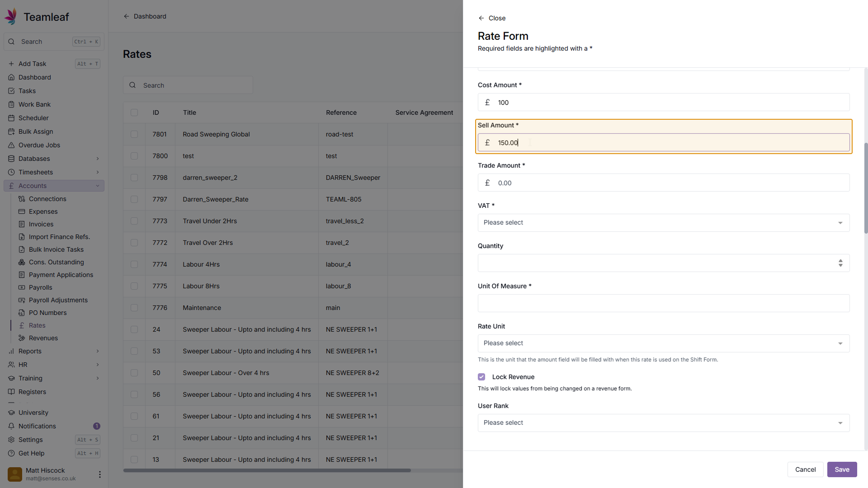Open Invoices in Accounts submenu
868x488 pixels.
tap(41, 224)
